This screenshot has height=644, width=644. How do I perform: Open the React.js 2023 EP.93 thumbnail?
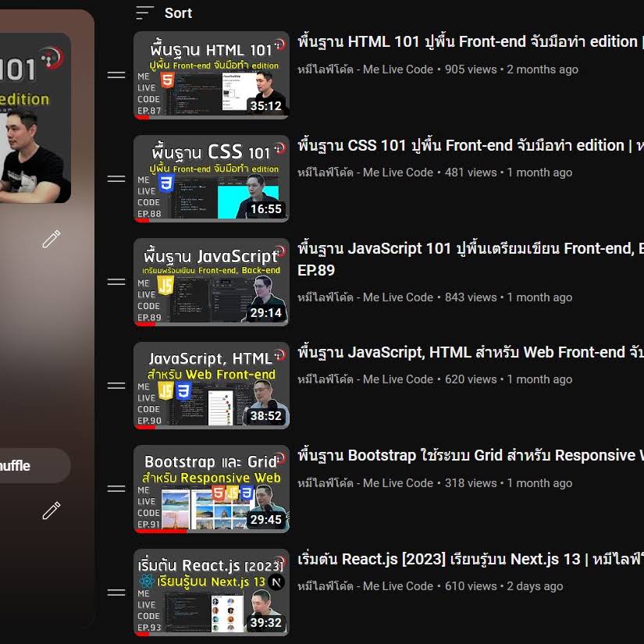pyautogui.click(x=212, y=592)
